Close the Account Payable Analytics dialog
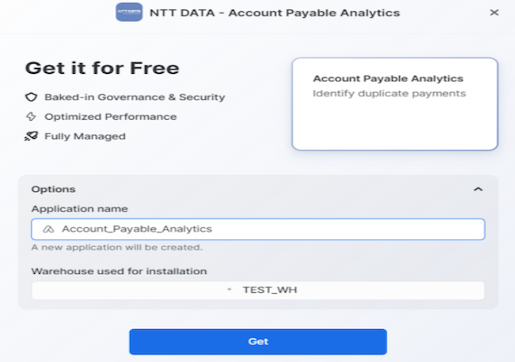The width and height of the screenshot is (515, 362). [x=494, y=13]
